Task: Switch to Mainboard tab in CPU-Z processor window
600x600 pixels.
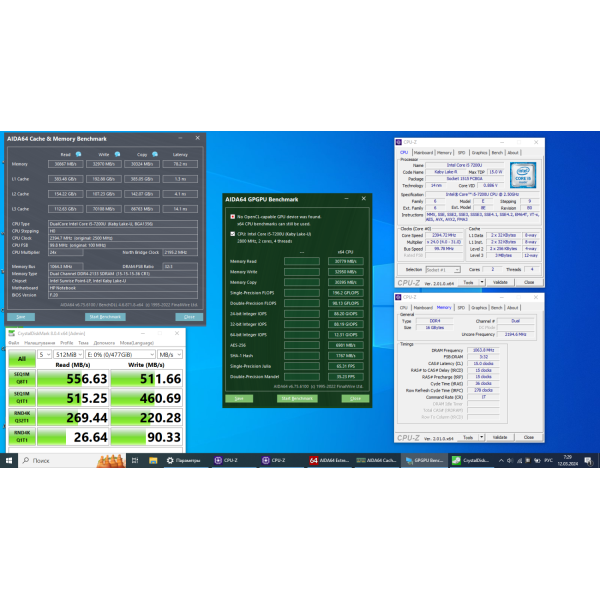Action: click(423, 153)
